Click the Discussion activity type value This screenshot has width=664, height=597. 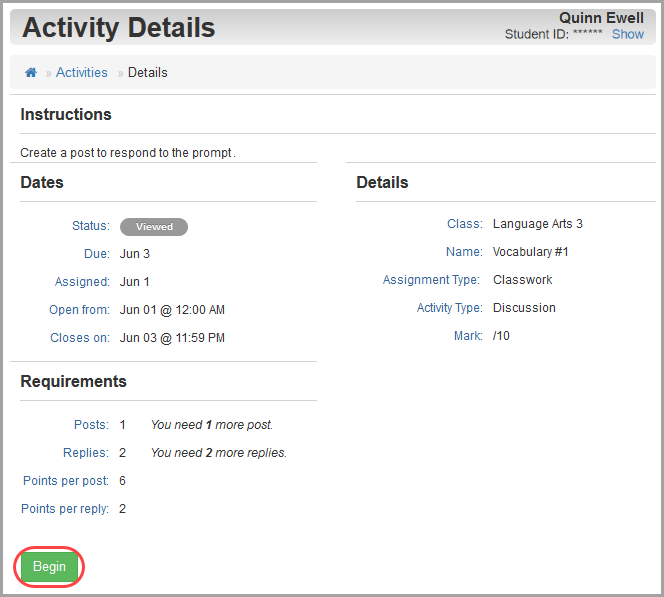[x=524, y=308]
